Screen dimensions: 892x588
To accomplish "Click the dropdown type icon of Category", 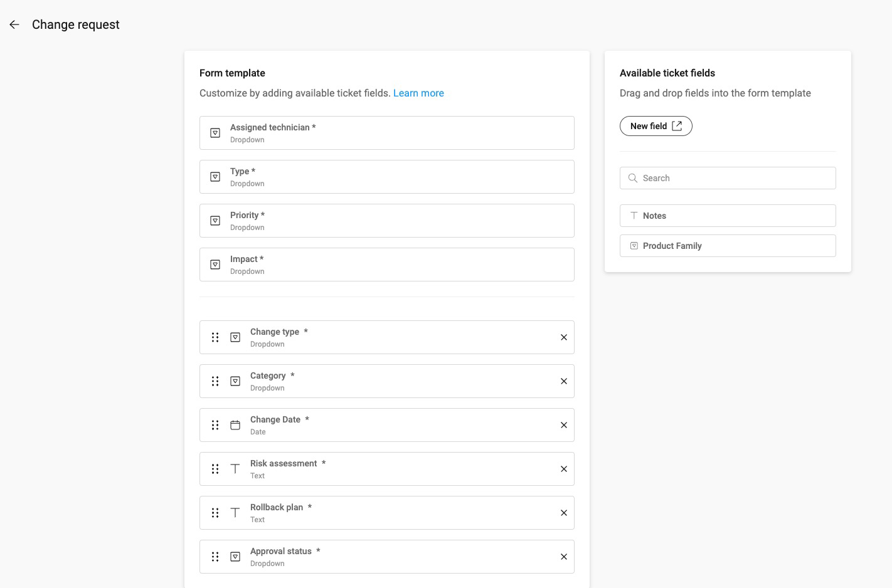I will 235,381.
